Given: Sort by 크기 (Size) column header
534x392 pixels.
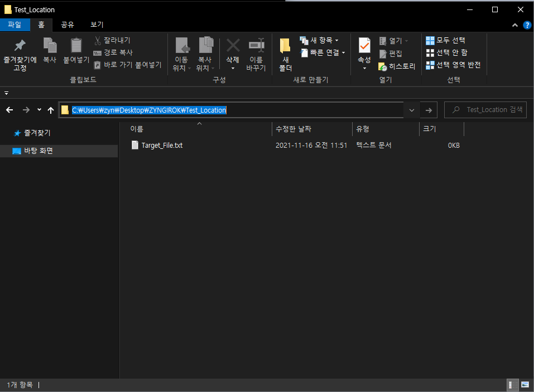Looking at the screenshot, I should click(x=430, y=129).
